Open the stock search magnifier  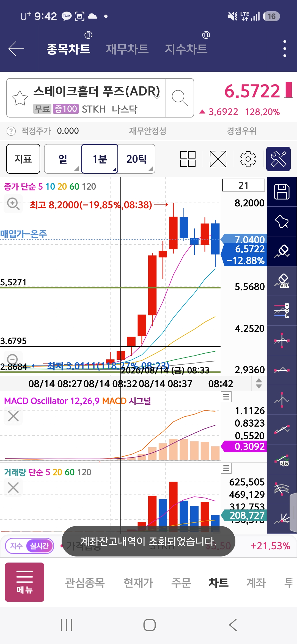pyautogui.click(x=180, y=98)
